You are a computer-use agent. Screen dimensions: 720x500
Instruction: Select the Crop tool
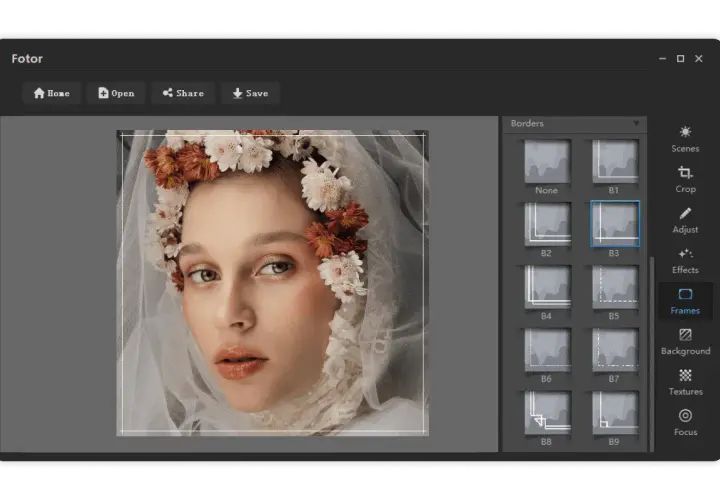tap(685, 180)
